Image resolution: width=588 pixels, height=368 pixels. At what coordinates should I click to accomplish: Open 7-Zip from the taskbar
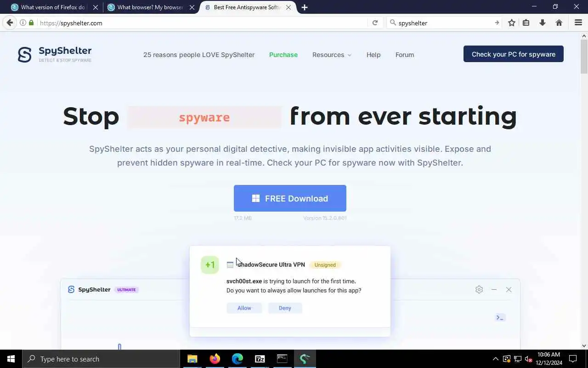coord(260,359)
